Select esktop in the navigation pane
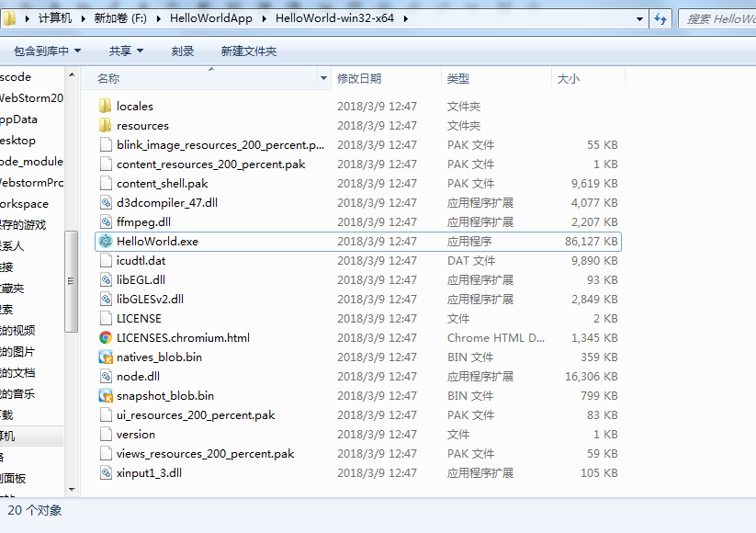756x533 pixels. click(17, 141)
